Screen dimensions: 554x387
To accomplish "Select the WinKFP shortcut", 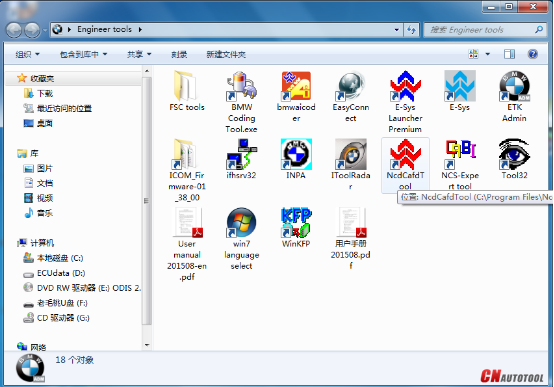I will click(x=296, y=228).
